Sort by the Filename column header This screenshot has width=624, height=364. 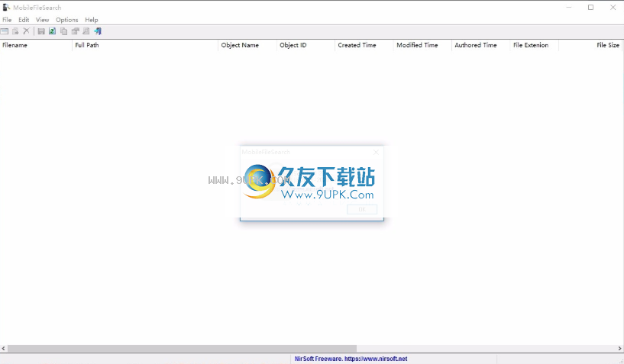point(36,45)
